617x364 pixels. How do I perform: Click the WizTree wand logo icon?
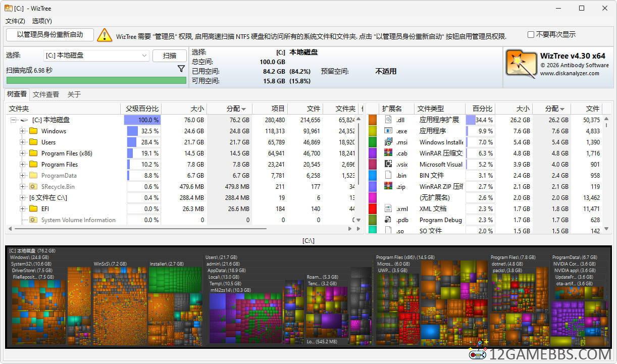(521, 64)
